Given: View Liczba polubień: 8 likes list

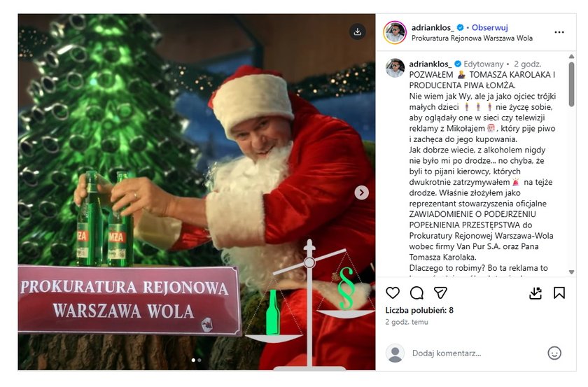Looking at the screenshot, I should pos(419,310).
